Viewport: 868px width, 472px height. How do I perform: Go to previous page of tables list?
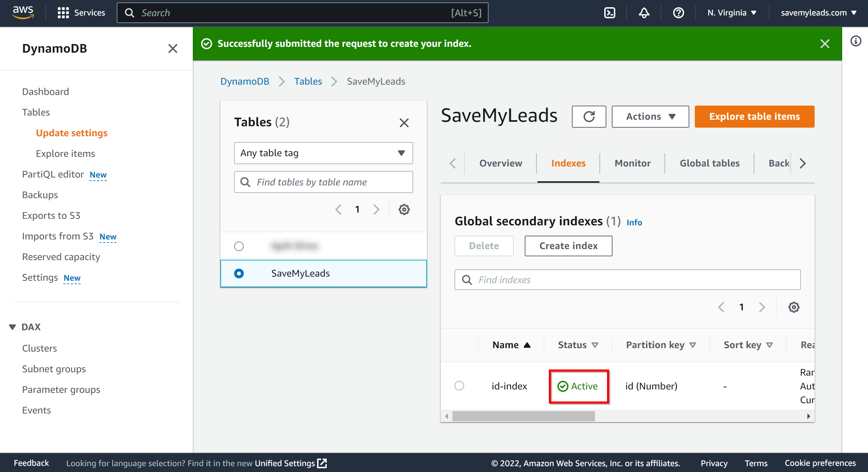[338, 209]
